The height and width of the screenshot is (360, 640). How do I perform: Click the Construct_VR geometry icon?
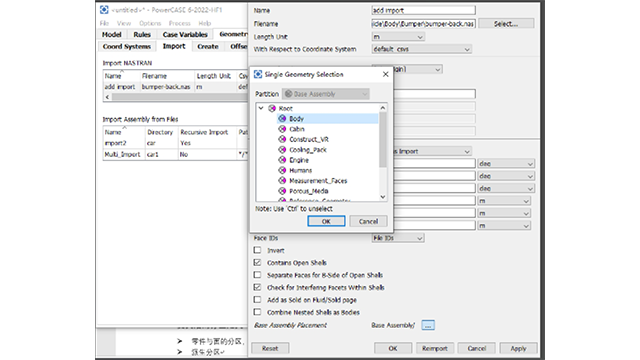pos(282,139)
